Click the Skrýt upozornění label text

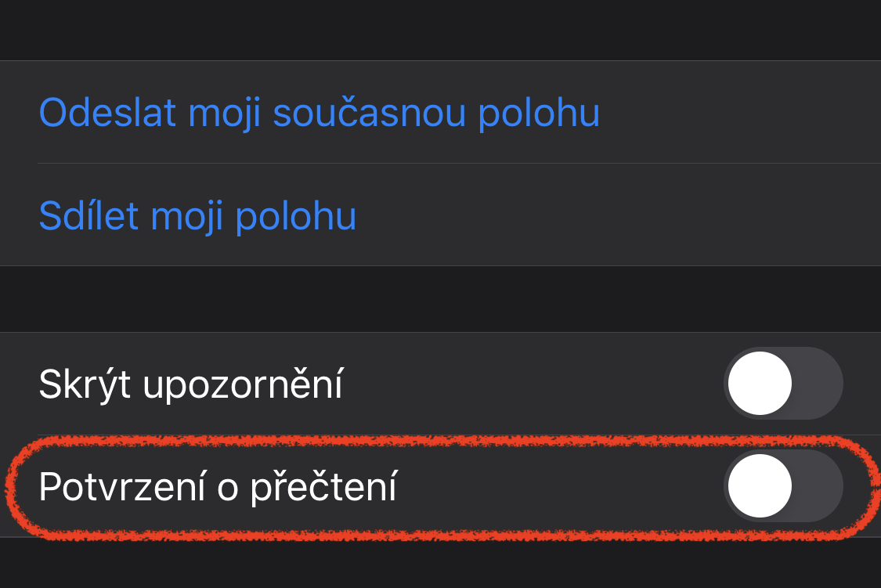click(190, 386)
